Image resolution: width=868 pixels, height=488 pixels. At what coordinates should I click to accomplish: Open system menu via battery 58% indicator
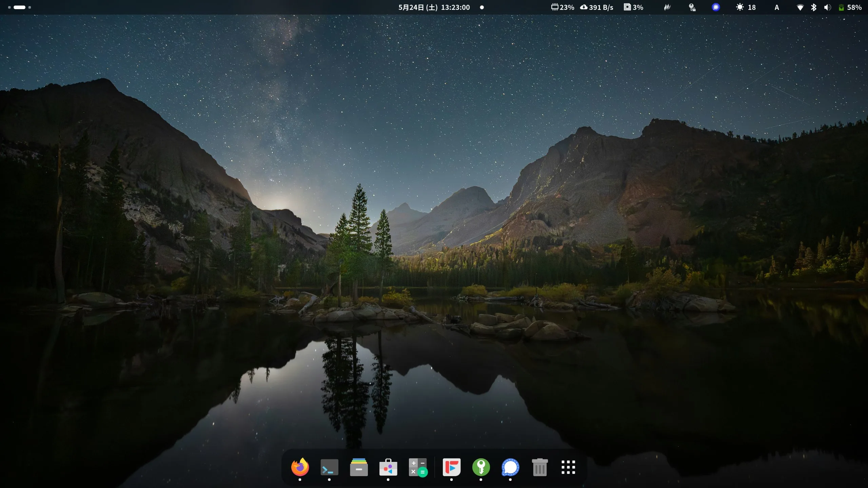pos(850,7)
